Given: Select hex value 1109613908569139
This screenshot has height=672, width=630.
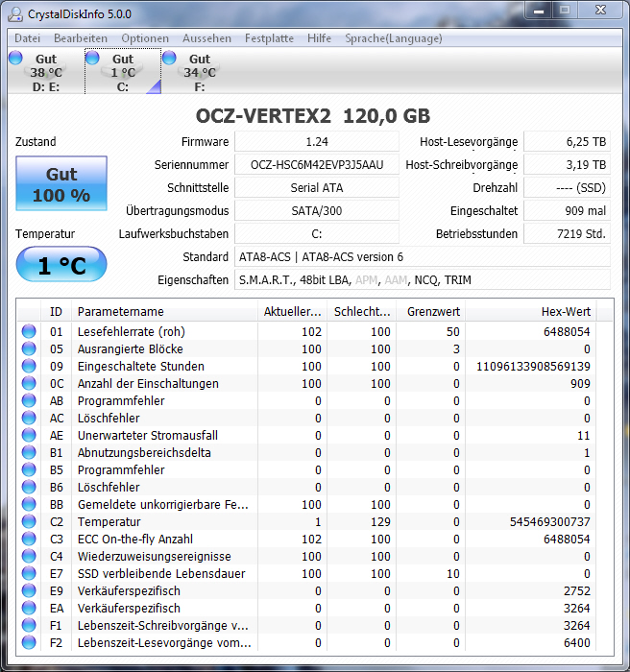Looking at the screenshot, I should click(533, 367).
